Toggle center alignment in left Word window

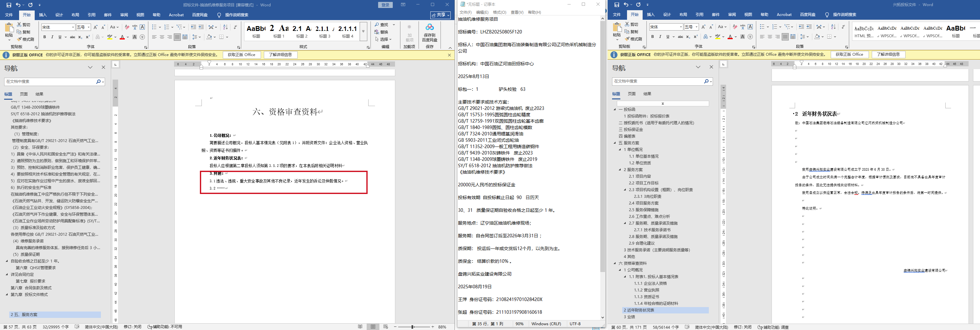click(x=162, y=37)
